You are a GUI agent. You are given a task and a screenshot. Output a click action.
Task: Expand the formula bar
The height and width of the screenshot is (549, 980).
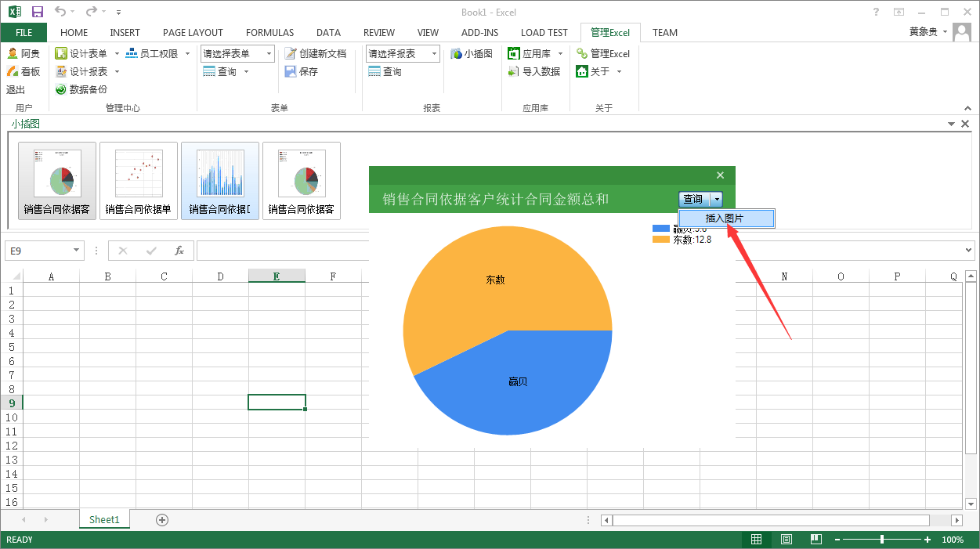click(x=969, y=251)
